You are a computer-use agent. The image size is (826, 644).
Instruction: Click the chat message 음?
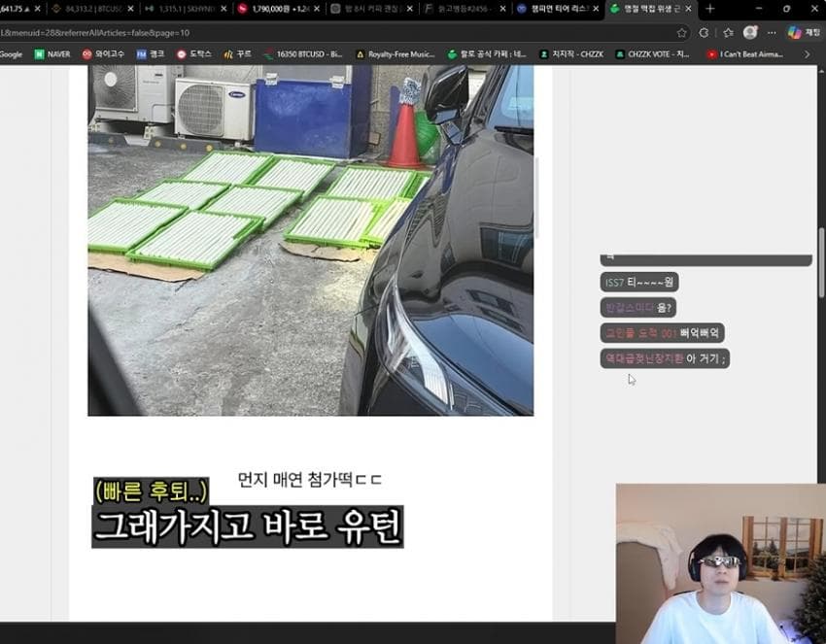(637, 308)
